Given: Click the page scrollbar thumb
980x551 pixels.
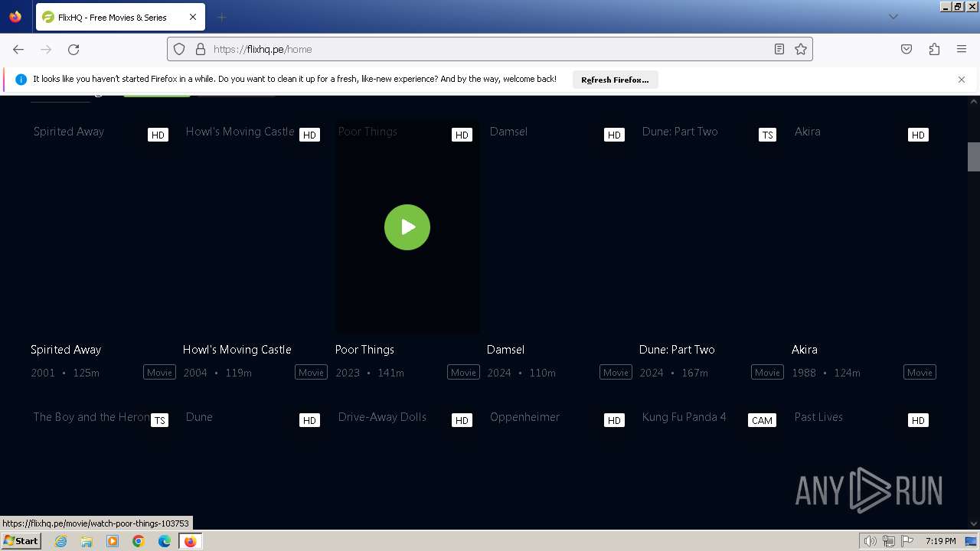Looking at the screenshot, I should tap(974, 157).
